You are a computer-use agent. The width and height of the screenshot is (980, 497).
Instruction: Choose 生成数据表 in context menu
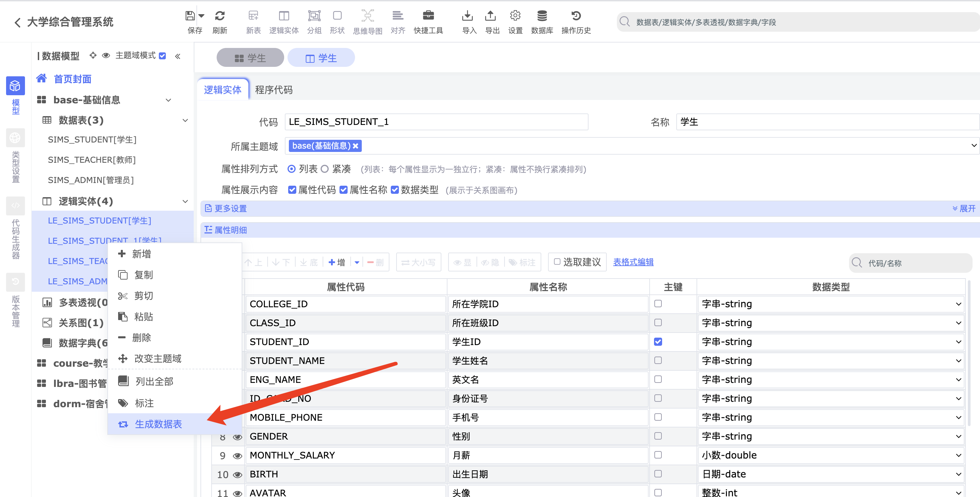point(158,424)
